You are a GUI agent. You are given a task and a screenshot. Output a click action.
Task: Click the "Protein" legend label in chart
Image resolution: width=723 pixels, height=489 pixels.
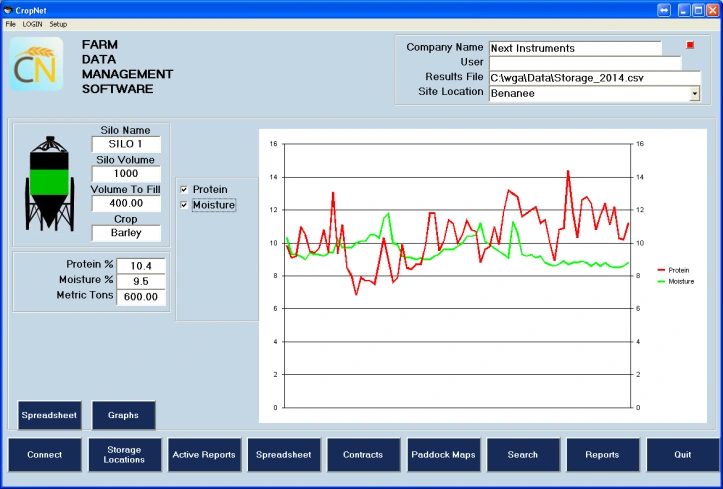click(x=679, y=270)
